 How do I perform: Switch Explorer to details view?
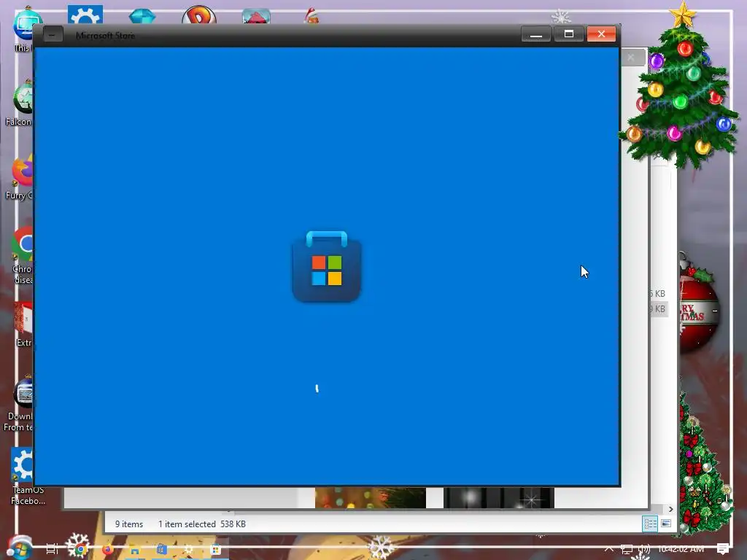(650, 524)
